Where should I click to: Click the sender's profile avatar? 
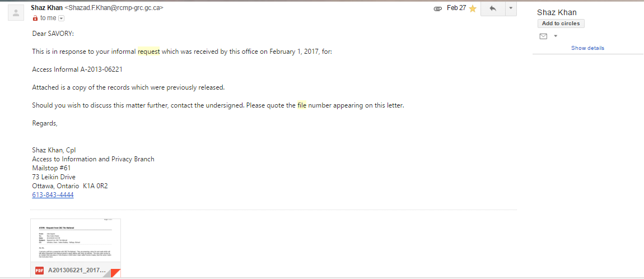coord(15,13)
